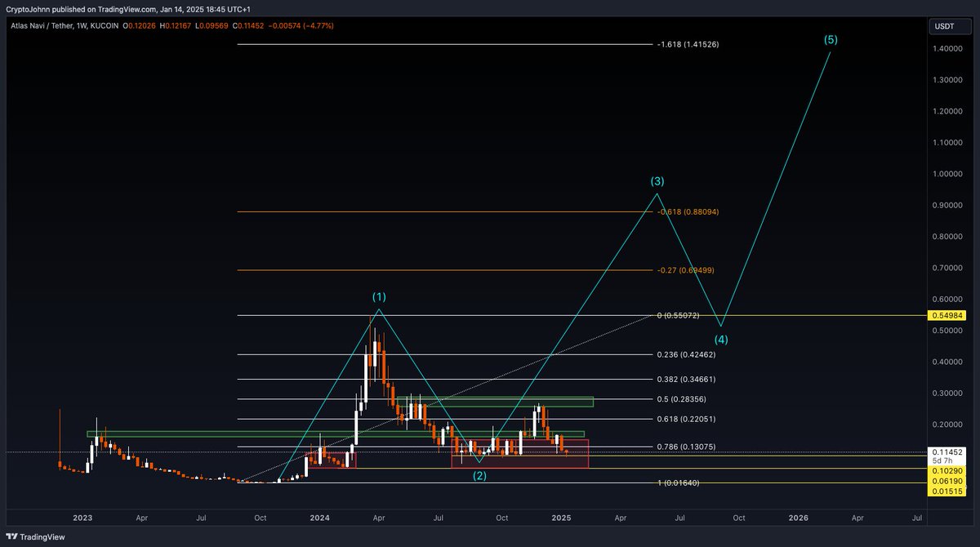This screenshot has height=547, width=980.
Task: Click the yellow 0.01515 price tag
Action: [947, 491]
